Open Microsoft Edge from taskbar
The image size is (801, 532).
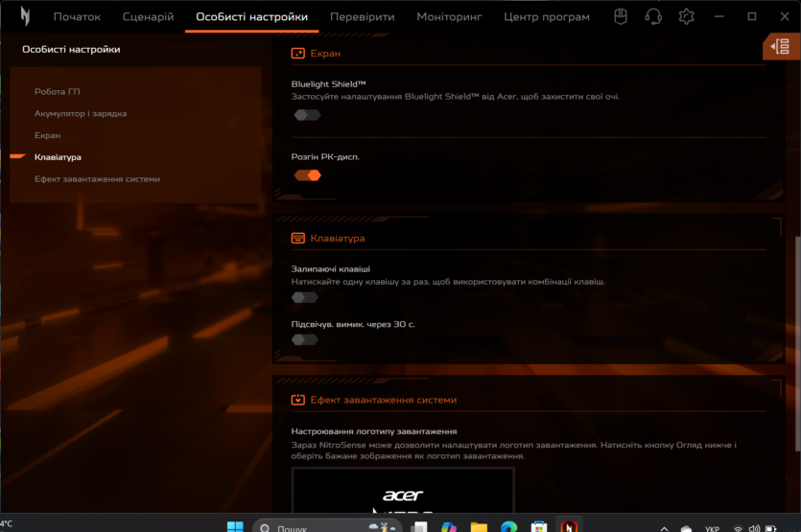tap(508, 526)
